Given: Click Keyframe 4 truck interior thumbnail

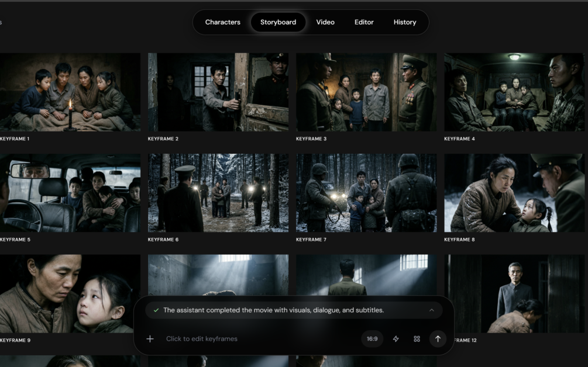Looking at the screenshot, I should tap(514, 92).
